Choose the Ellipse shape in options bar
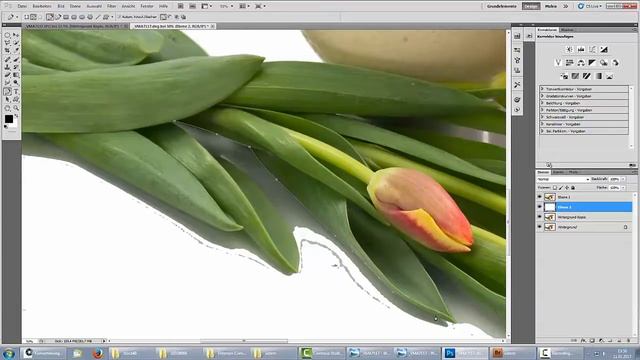The height and width of the screenshot is (360, 640). pyautogui.click(x=82, y=17)
